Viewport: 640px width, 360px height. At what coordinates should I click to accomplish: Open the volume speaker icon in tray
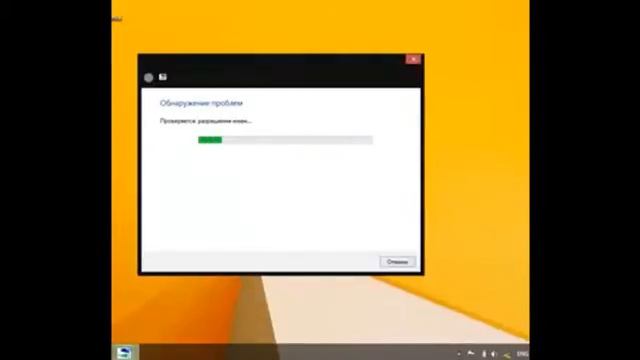tap(494, 354)
